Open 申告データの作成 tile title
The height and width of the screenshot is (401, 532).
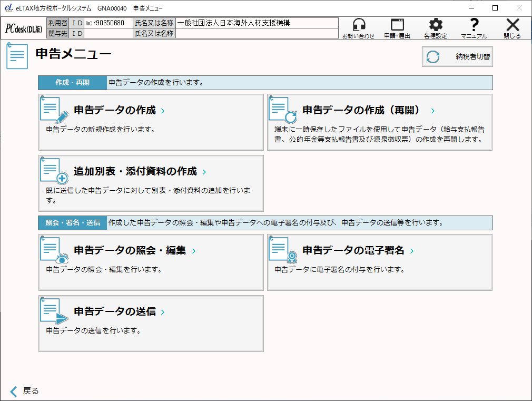click(x=115, y=110)
